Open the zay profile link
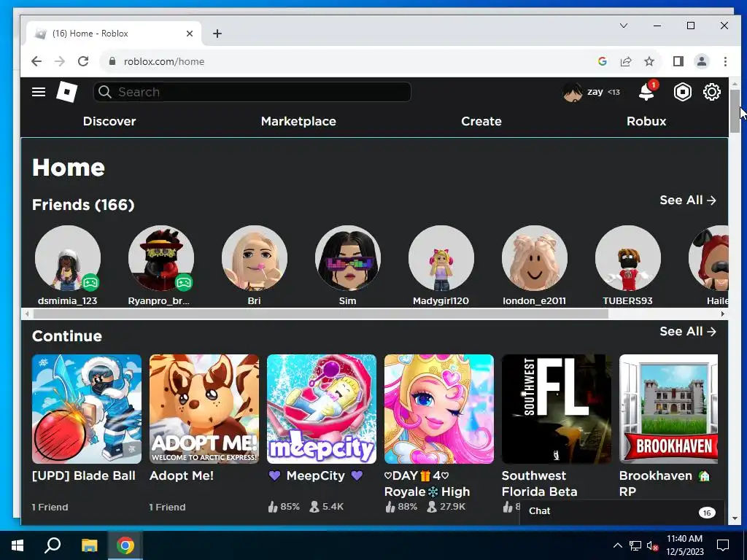The width and height of the screenshot is (747, 560). coord(595,91)
